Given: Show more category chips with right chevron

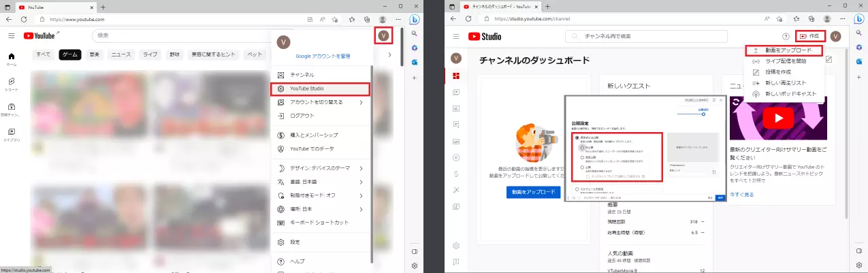Looking at the screenshot, I should [389, 54].
